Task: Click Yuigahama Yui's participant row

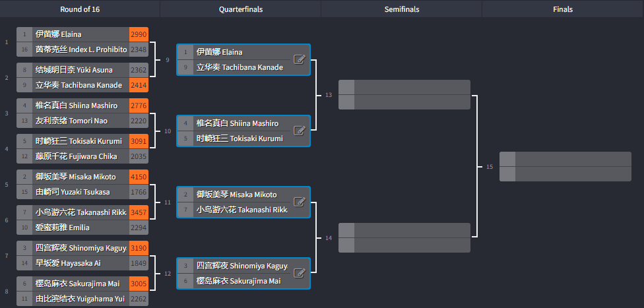Action: [82, 299]
